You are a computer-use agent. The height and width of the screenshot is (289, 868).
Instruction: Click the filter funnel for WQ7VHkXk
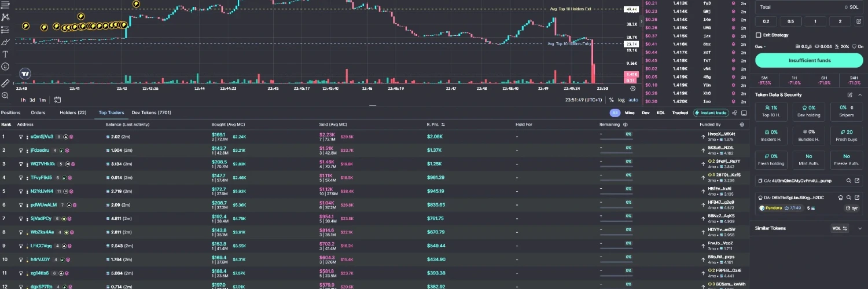coord(21,164)
